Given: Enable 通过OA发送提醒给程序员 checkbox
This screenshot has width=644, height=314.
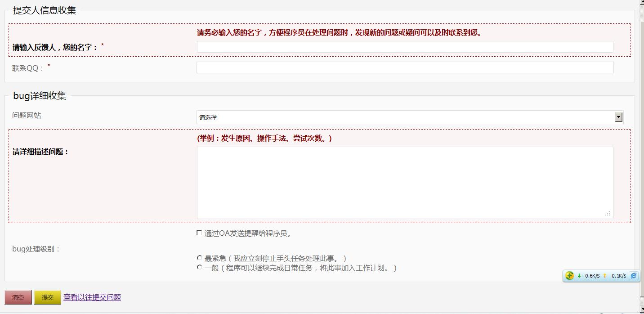Looking at the screenshot, I should tap(199, 233).
